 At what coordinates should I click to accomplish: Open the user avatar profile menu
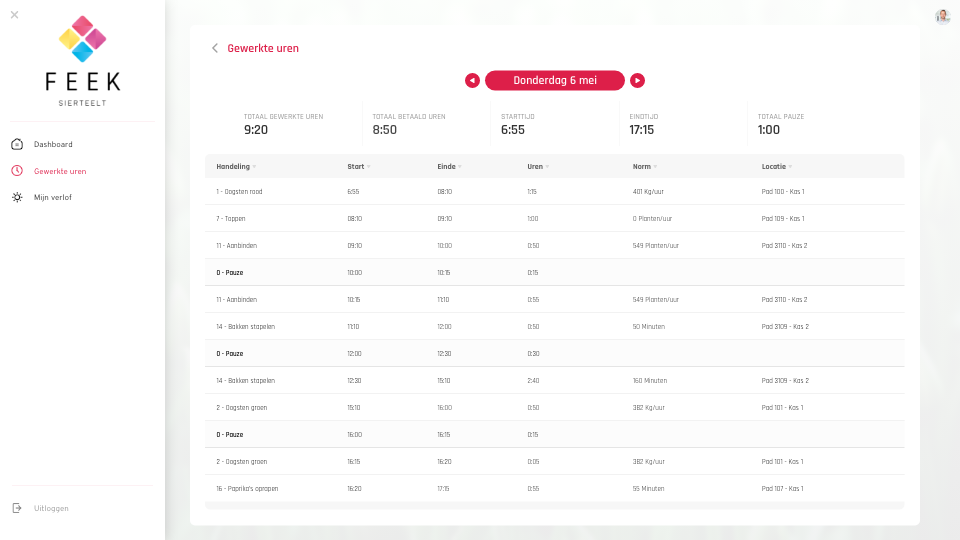(942, 16)
